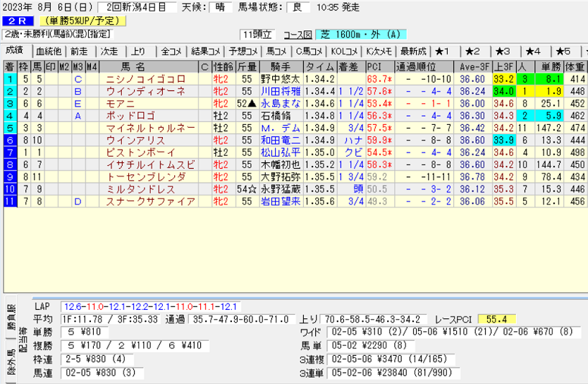The width and height of the screenshot is (588, 384).
Task: Switch to the 血統他 tab
Action: click(x=49, y=52)
